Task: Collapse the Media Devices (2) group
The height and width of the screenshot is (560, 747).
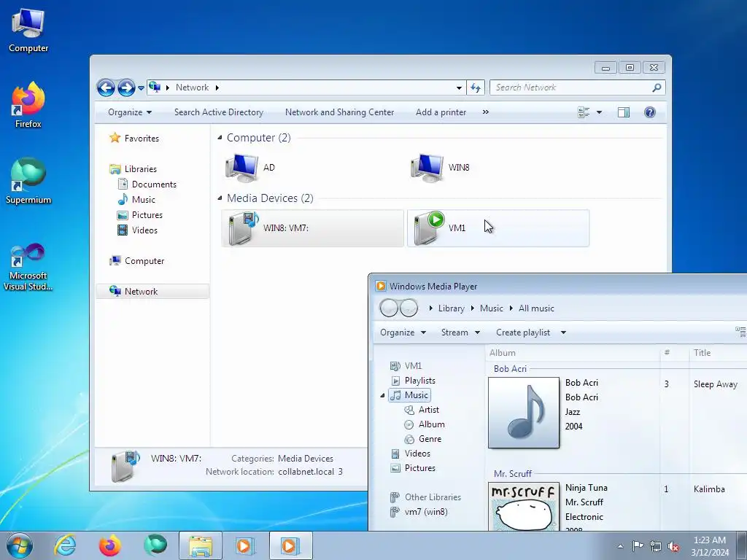Action: [x=220, y=198]
